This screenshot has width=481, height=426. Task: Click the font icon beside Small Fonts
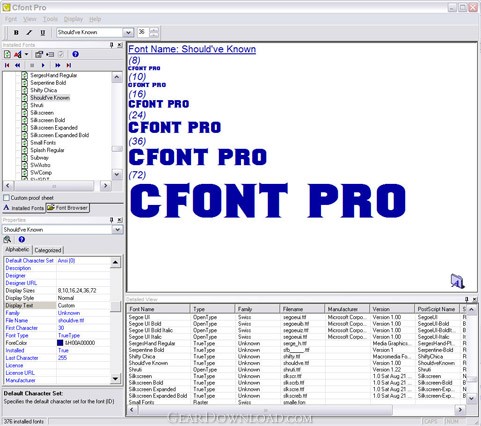[24, 143]
